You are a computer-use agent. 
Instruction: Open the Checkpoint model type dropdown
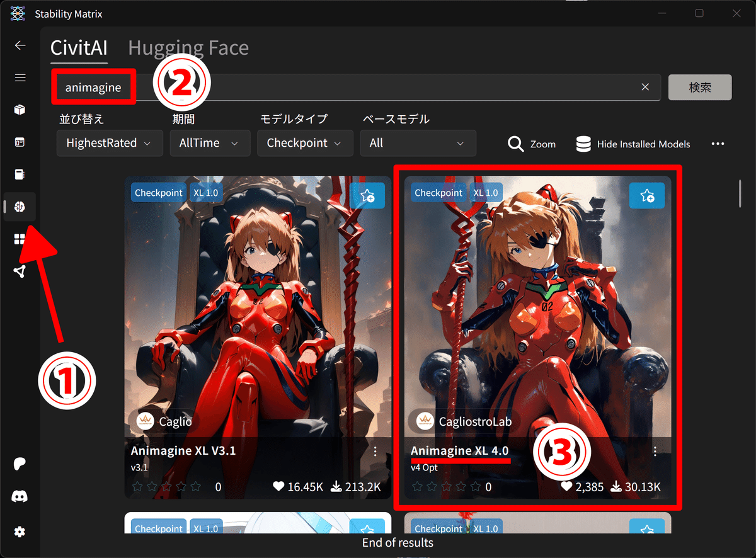[305, 143]
